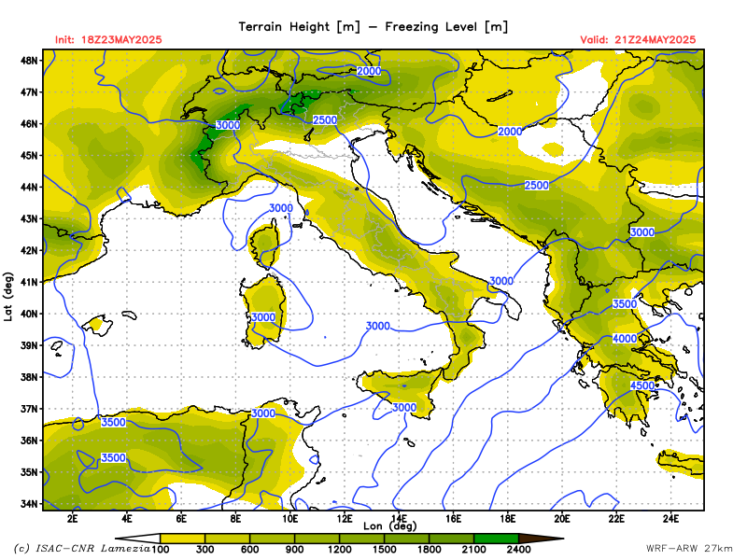This screenshot has width=747, height=560.
Task: Click the 48N latitude tick label
Action: coord(30,61)
